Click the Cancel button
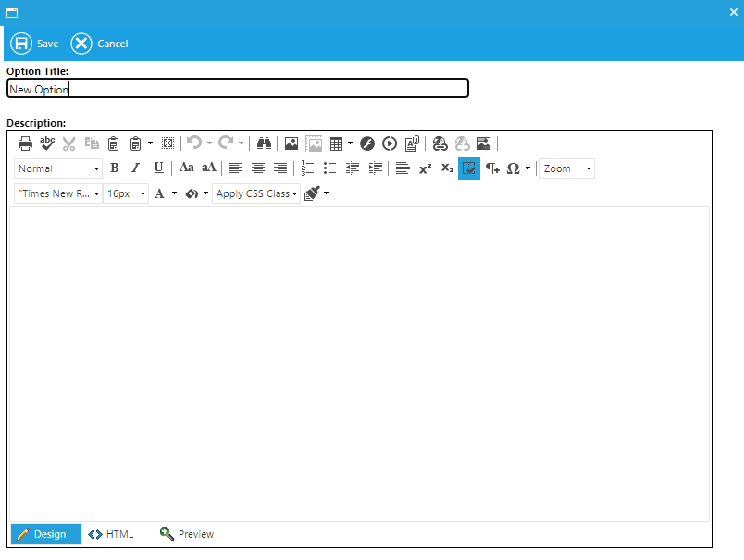744x560 pixels. click(x=100, y=44)
